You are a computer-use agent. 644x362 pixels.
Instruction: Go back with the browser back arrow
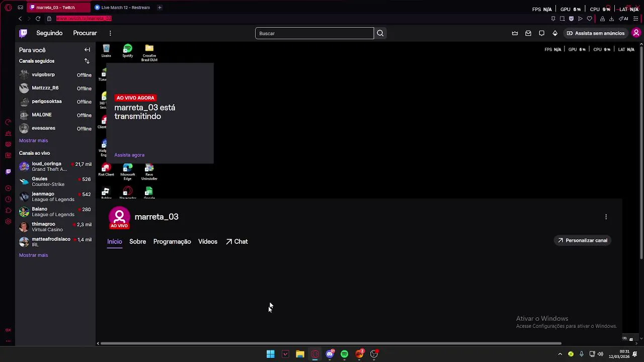pyautogui.click(x=20, y=19)
